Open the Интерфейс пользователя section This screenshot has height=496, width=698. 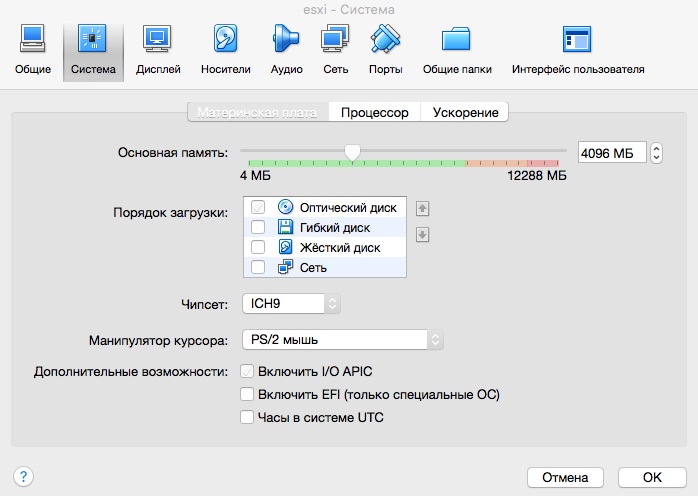[577, 50]
